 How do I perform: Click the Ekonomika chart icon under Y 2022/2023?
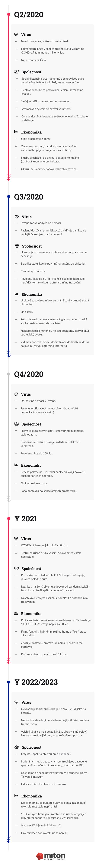pos(16,796)
